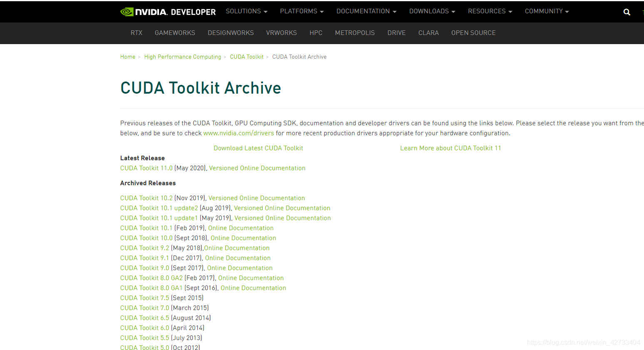This screenshot has width=644, height=350.
Task: Open CUDA Toolkit 10.1 update1 link
Action: [x=159, y=218]
